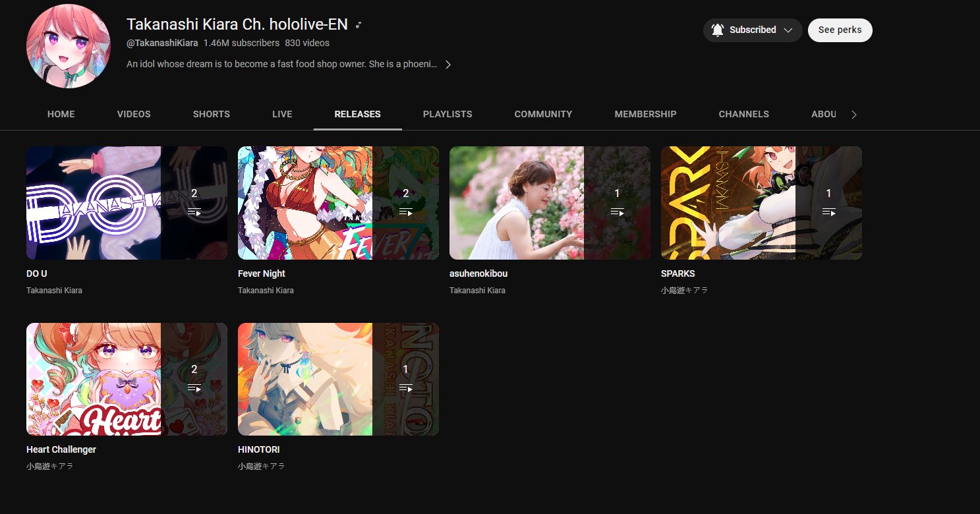The width and height of the screenshot is (980, 514).
Task: Switch to the COMMUNITY tab
Action: tap(544, 114)
